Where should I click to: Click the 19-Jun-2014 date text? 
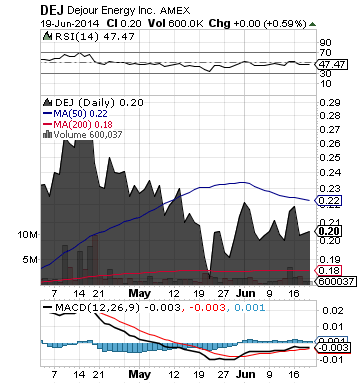click(70, 24)
